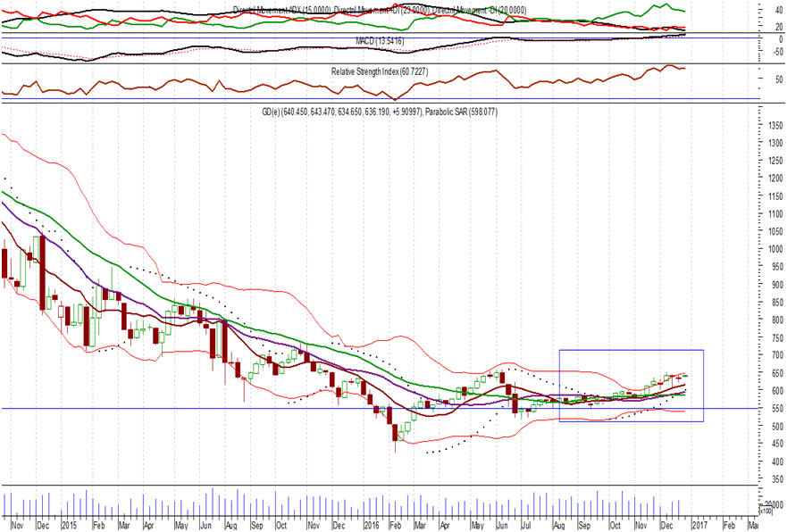Click the x100 volume multiplier label
The image size is (787, 532).
point(766,511)
